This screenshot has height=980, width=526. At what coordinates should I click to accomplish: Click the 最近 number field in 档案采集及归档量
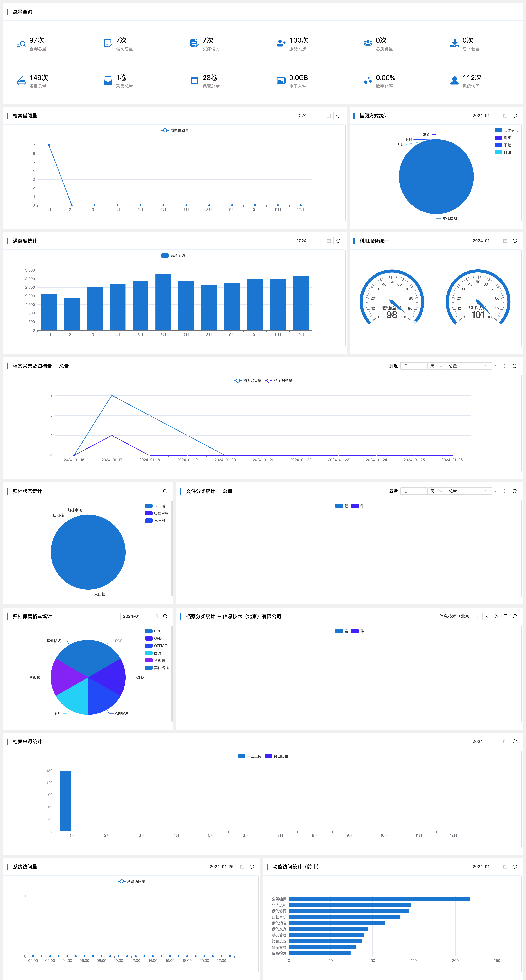click(x=414, y=366)
